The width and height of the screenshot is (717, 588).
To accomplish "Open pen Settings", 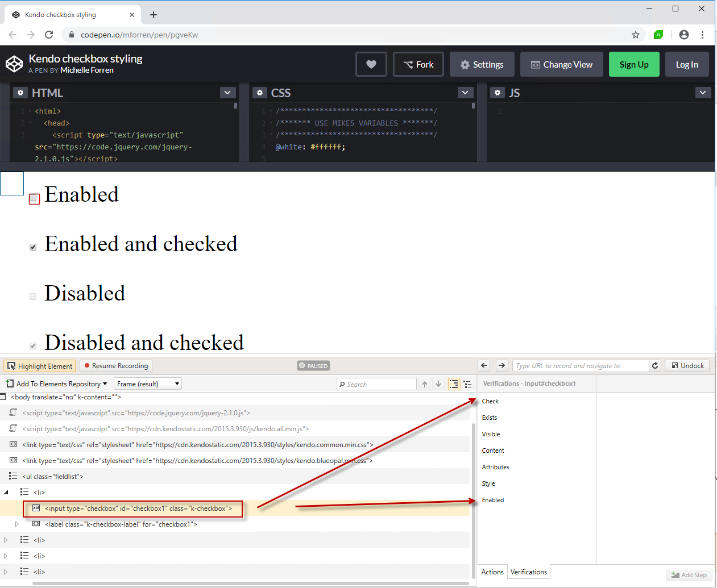I will tap(482, 64).
